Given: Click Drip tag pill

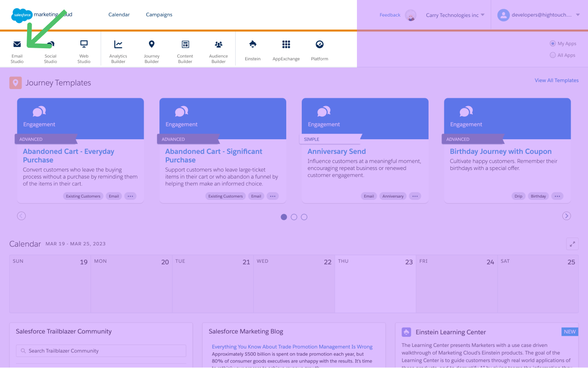Looking at the screenshot, I should [518, 196].
